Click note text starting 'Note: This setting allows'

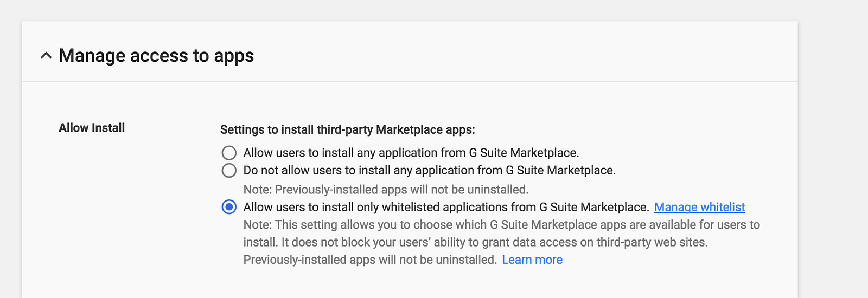tap(501, 224)
